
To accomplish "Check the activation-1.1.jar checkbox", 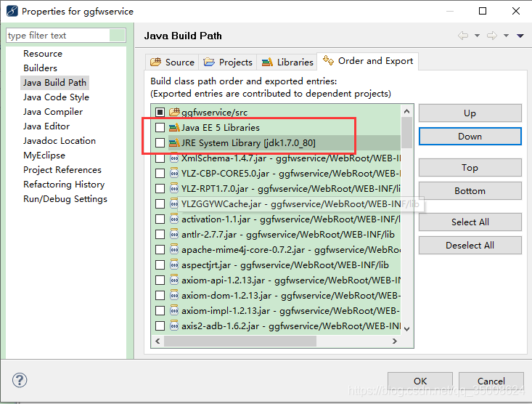I will pyautogui.click(x=160, y=219).
